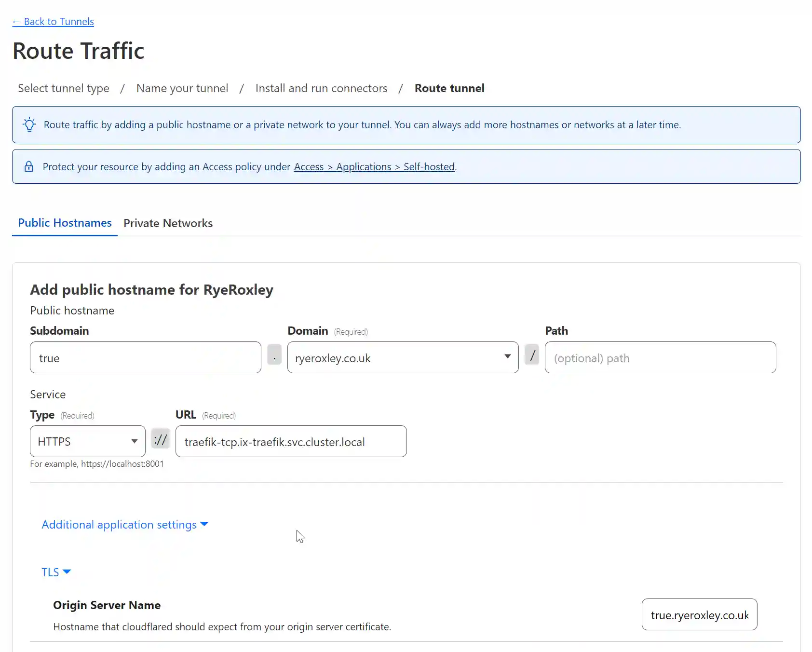Click the Domain dropdown caret arrow
The width and height of the screenshot is (812, 652).
point(507,357)
